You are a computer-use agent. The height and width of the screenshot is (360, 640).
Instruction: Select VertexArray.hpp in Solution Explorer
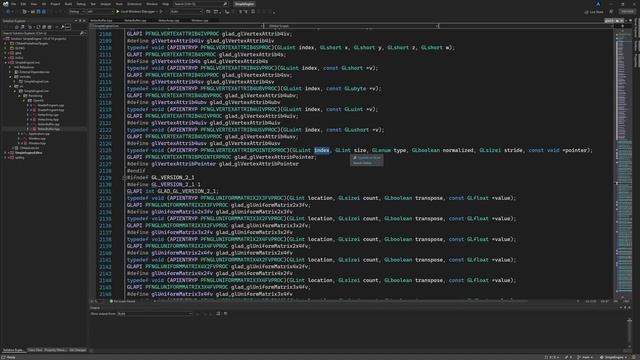(x=48, y=120)
